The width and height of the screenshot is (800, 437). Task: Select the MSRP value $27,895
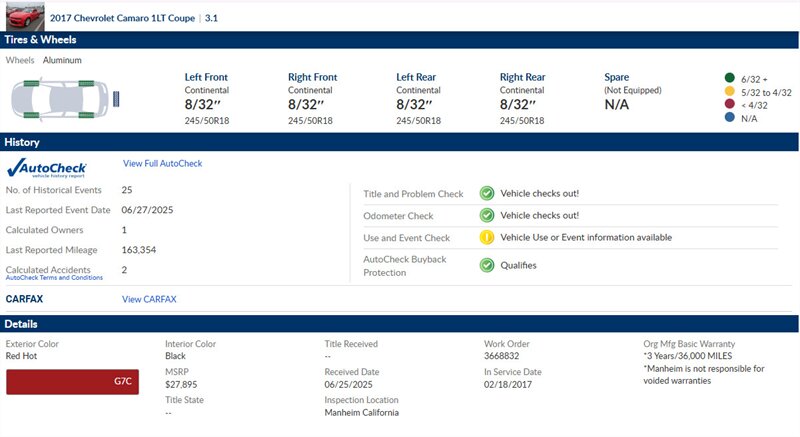tap(181, 384)
